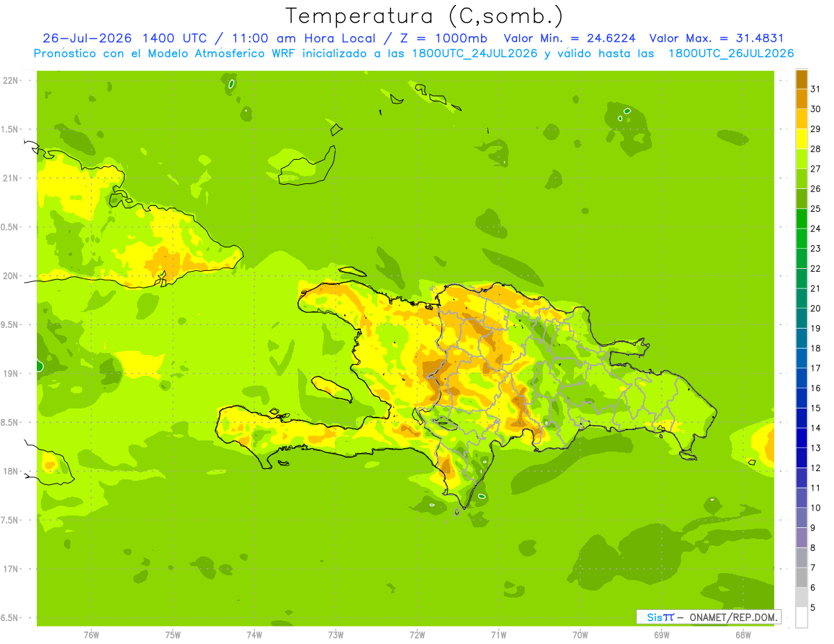Click the 72W longitude axis label
Image resolution: width=834 pixels, height=644 pixels.
(417, 635)
